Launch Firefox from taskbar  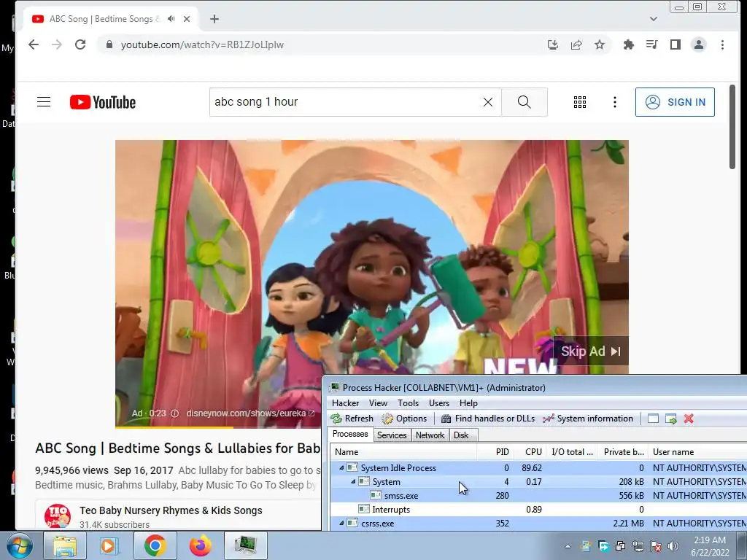pyautogui.click(x=200, y=545)
